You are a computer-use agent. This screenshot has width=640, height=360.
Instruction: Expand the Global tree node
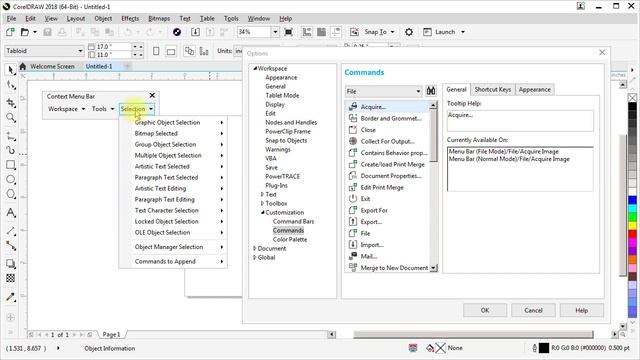pos(255,257)
